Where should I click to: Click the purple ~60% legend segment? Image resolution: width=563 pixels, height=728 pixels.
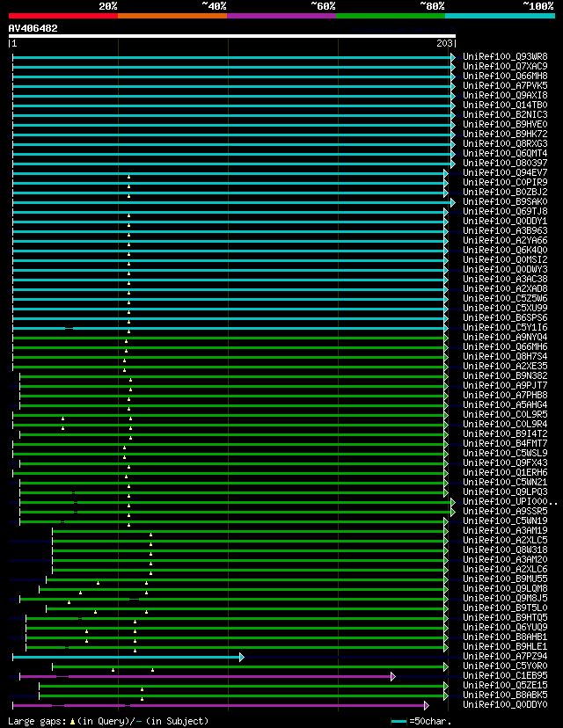(281, 16)
